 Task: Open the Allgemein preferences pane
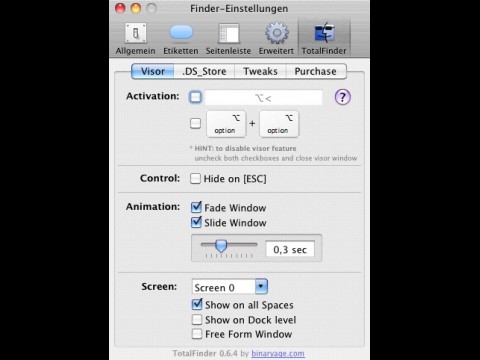point(136,38)
